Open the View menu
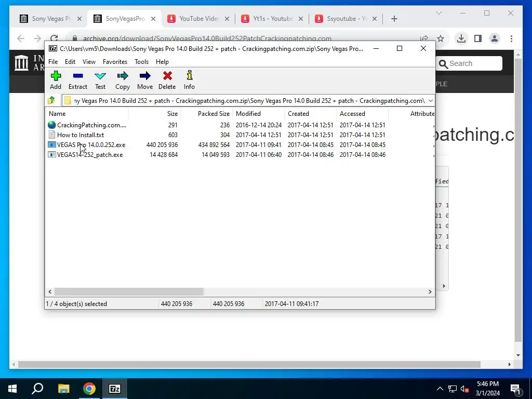 89,62
